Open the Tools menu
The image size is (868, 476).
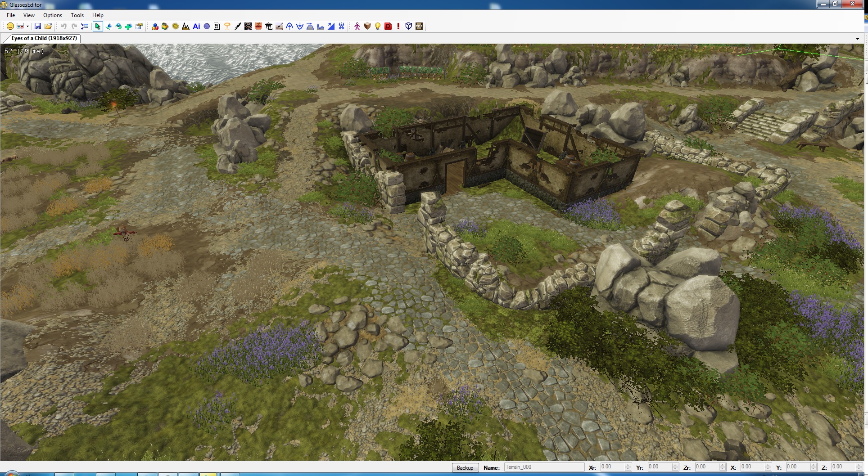(77, 15)
